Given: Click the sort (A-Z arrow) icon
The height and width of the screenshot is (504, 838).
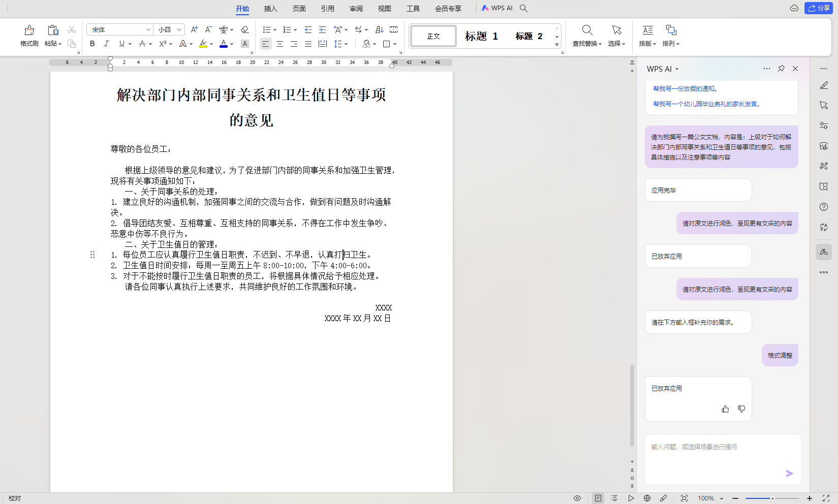Looking at the screenshot, I should pyautogui.click(x=379, y=30).
